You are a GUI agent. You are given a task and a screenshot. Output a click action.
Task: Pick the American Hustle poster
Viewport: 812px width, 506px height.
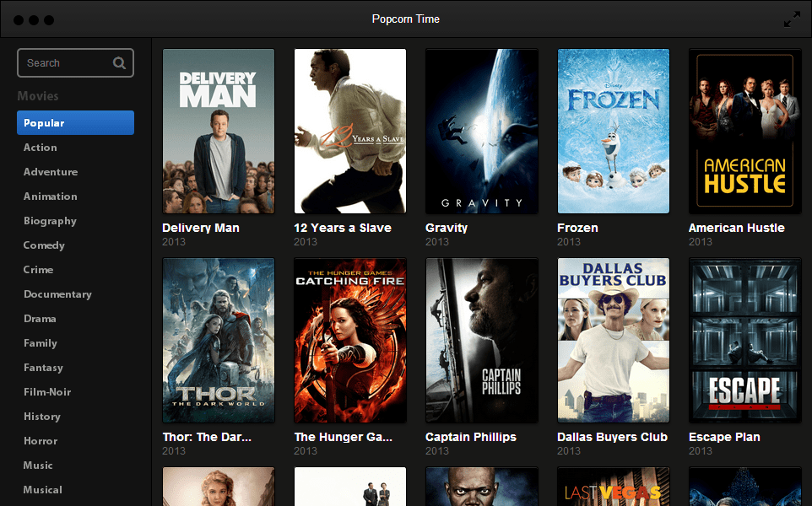[745, 131]
